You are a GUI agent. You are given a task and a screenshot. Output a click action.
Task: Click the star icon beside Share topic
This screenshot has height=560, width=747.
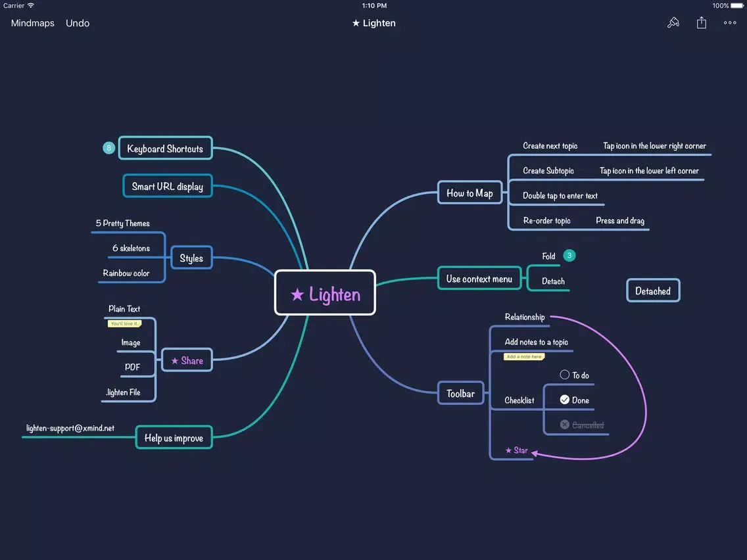174,361
